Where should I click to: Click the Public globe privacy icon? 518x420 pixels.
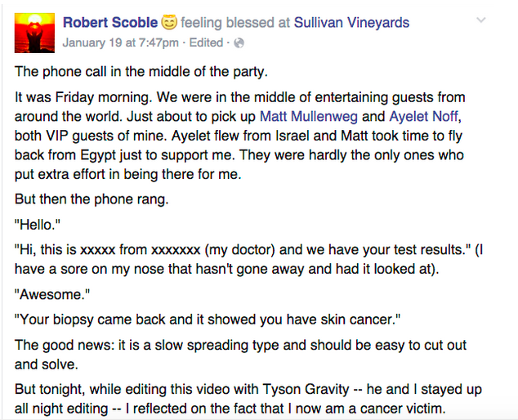(x=239, y=43)
